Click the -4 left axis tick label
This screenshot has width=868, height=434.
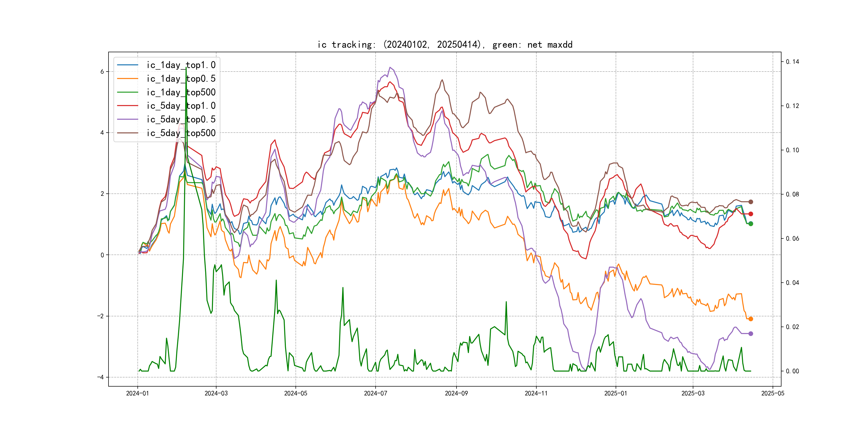[100, 377]
